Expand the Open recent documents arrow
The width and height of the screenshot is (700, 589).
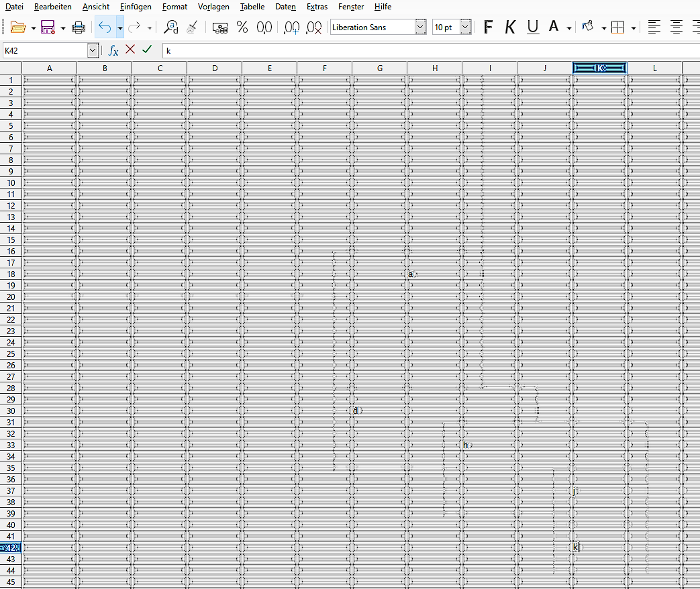tap(34, 29)
